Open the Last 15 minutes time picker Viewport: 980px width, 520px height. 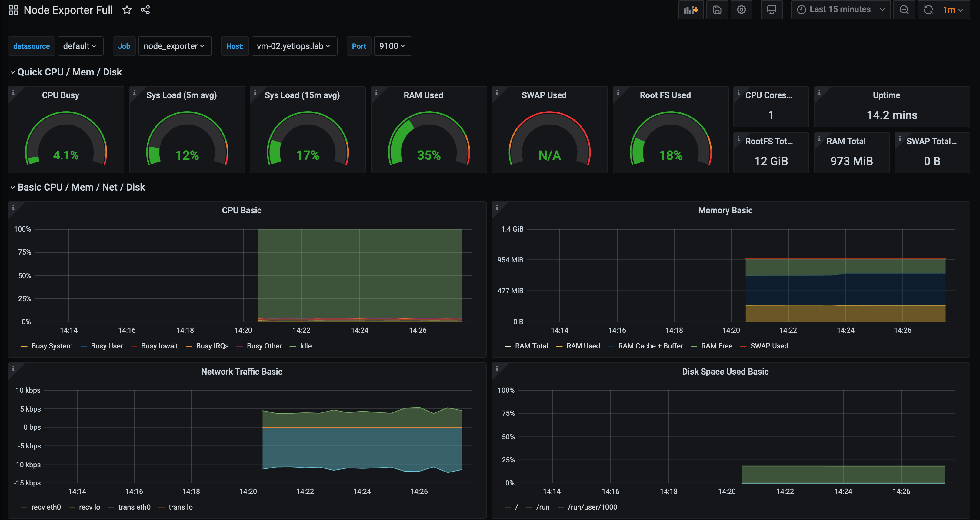pos(840,9)
